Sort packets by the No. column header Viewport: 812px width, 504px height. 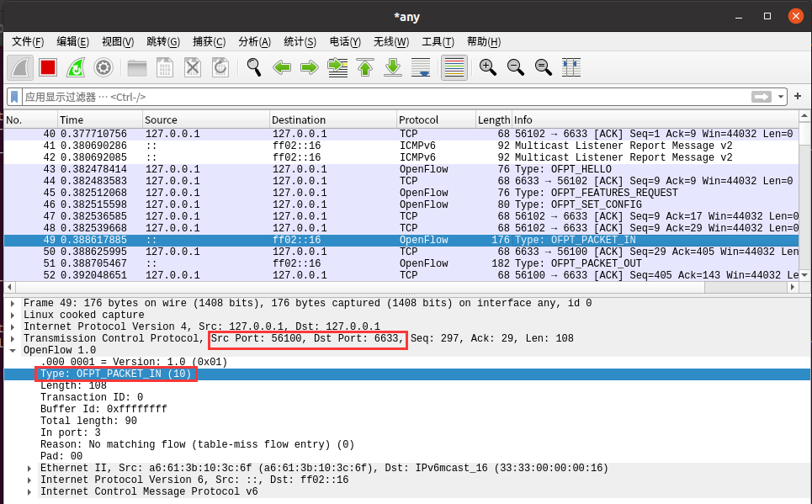pyautogui.click(x=30, y=119)
